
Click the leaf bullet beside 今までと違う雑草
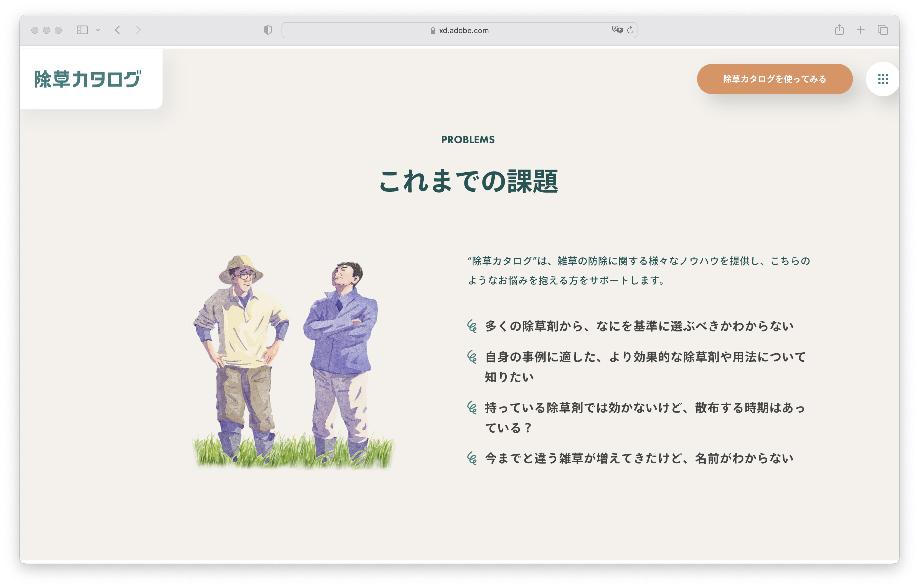tap(472, 458)
